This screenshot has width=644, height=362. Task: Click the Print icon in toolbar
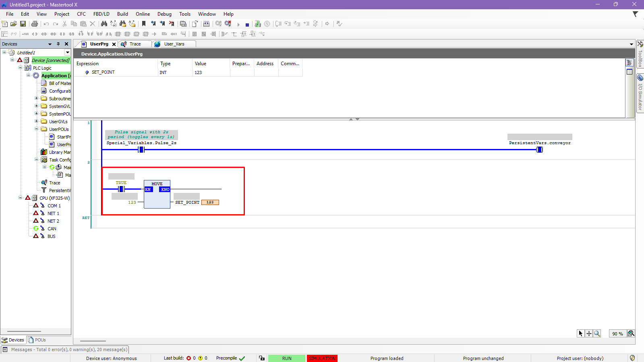pyautogui.click(x=35, y=24)
